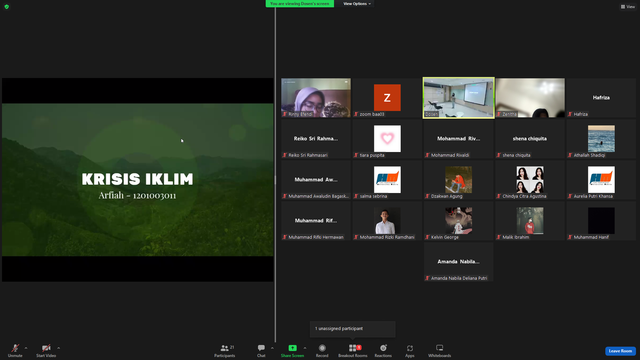The height and width of the screenshot is (360, 640).
Task: Select the Kelvin George tile
Action: click(x=458, y=221)
